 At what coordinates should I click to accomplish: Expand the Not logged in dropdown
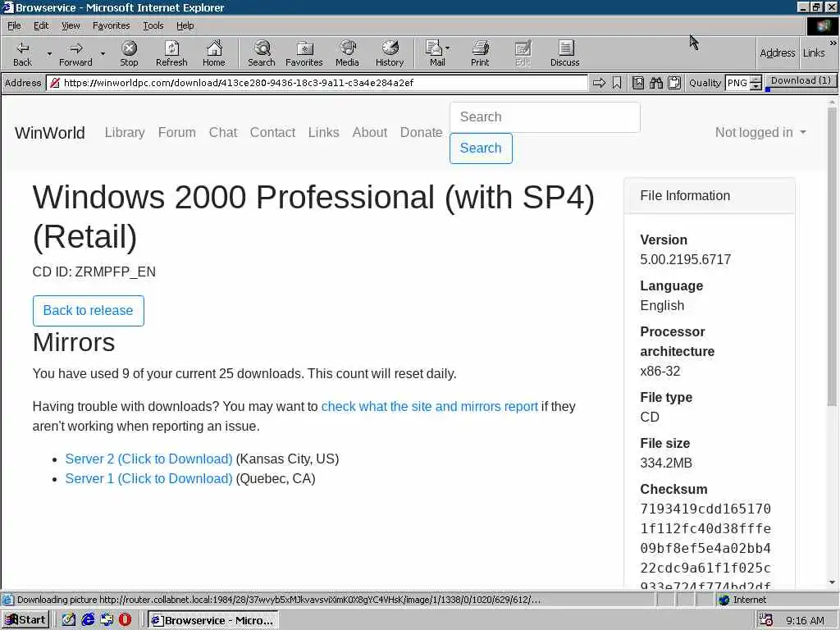[x=760, y=132]
